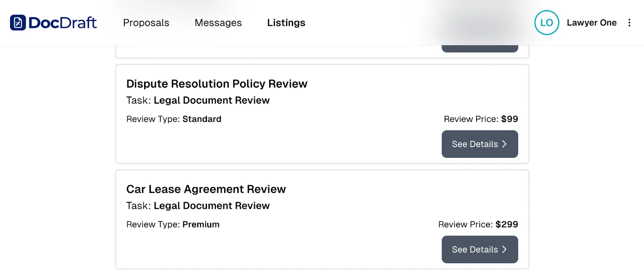This screenshot has height=272, width=644.
Task: Click the Lawyer One account name
Action: pyautogui.click(x=592, y=23)
